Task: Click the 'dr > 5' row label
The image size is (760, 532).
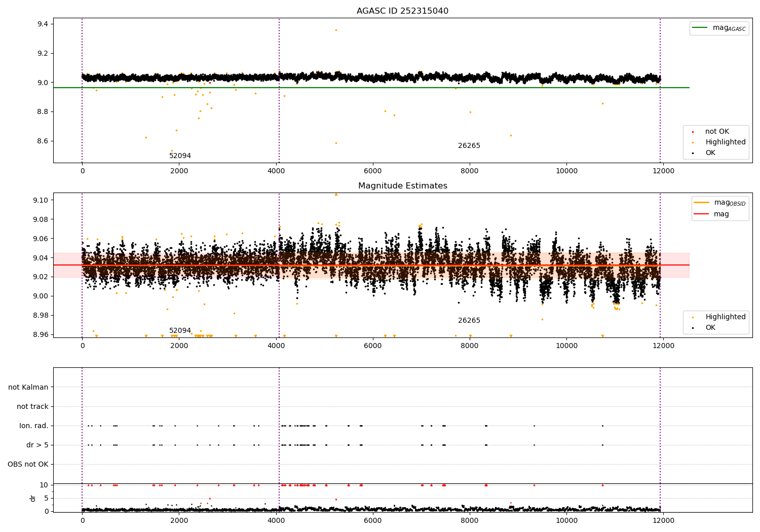Action: coord(37,445)
